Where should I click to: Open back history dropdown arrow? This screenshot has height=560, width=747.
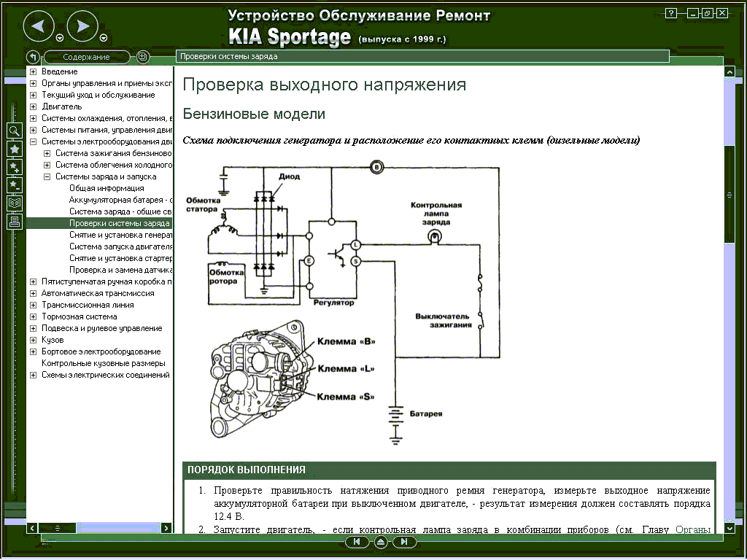(x=60, y=38)
